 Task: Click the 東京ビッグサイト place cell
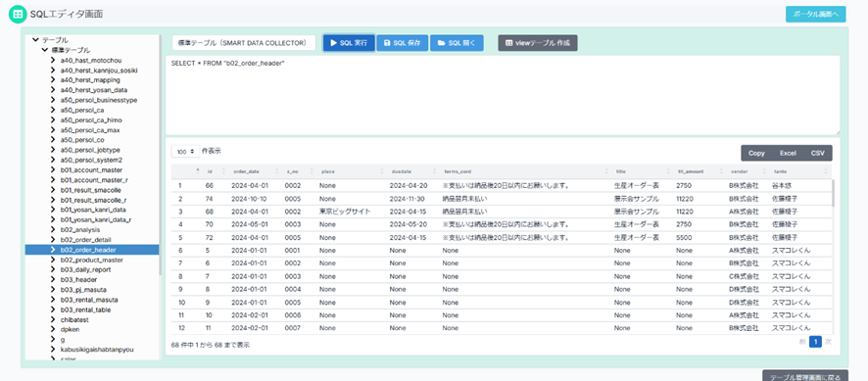pos(345,212)
